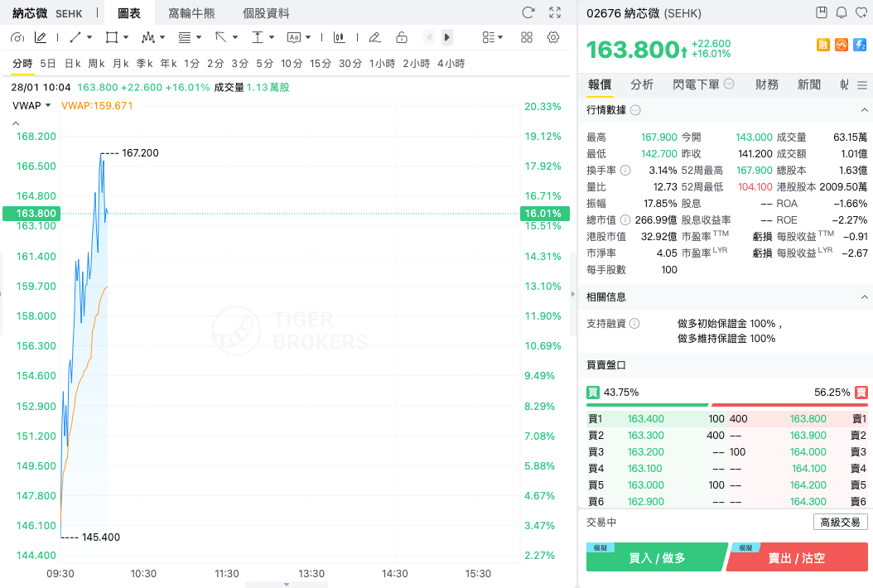Click the orange 融 margin badge

(823, 44)
